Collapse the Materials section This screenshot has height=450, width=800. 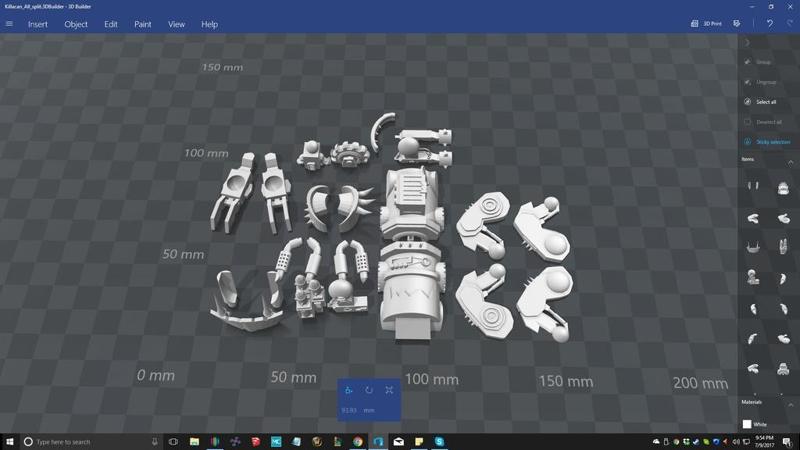[x=790, y=405]
